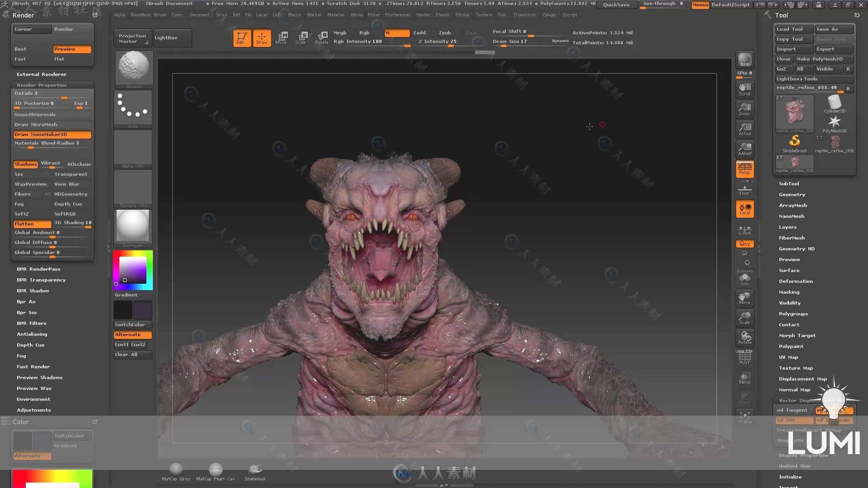
Task: Click the right shelf Scale icon
Action: [x=745, y=318]
